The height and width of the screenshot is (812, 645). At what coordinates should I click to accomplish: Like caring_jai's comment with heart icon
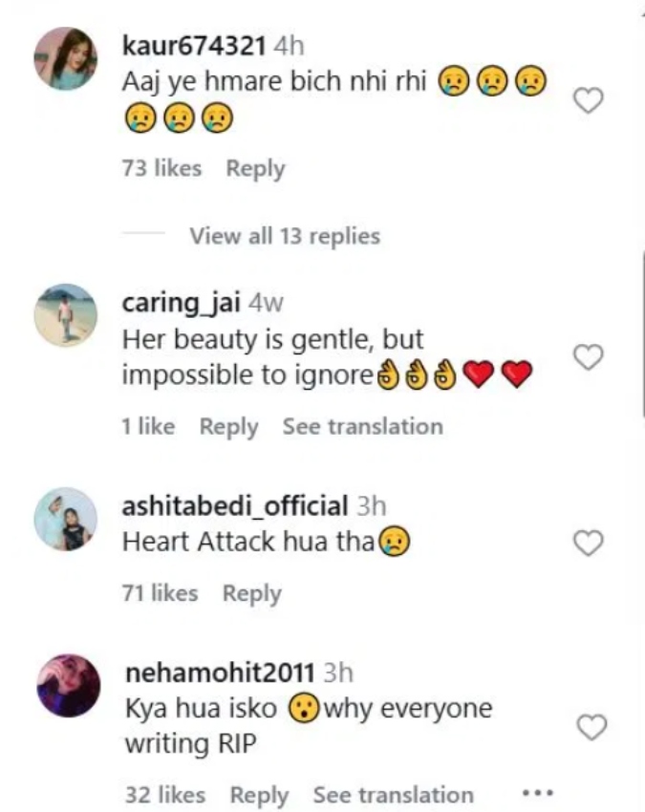click(x=587, y=358)
